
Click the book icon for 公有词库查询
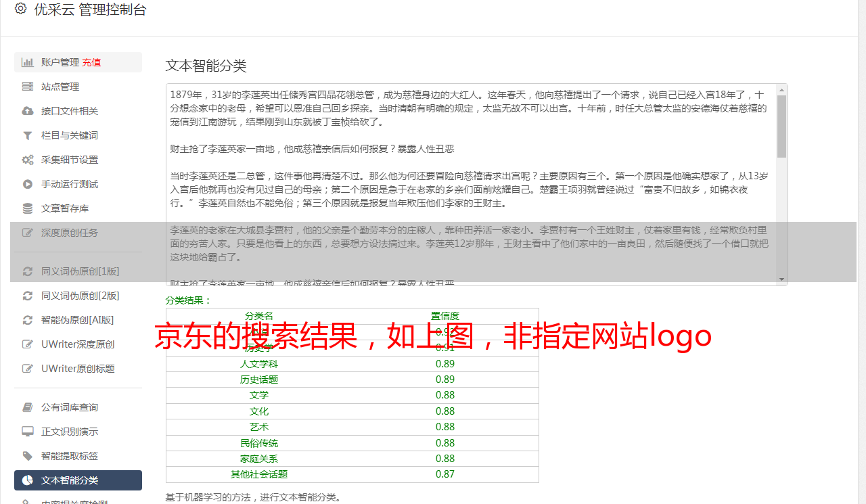[28, 407]
